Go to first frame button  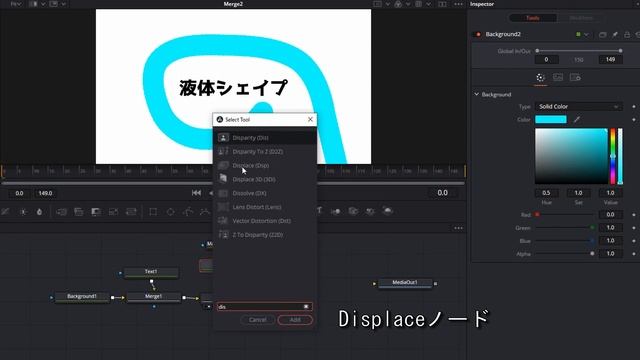pos(196,193)
